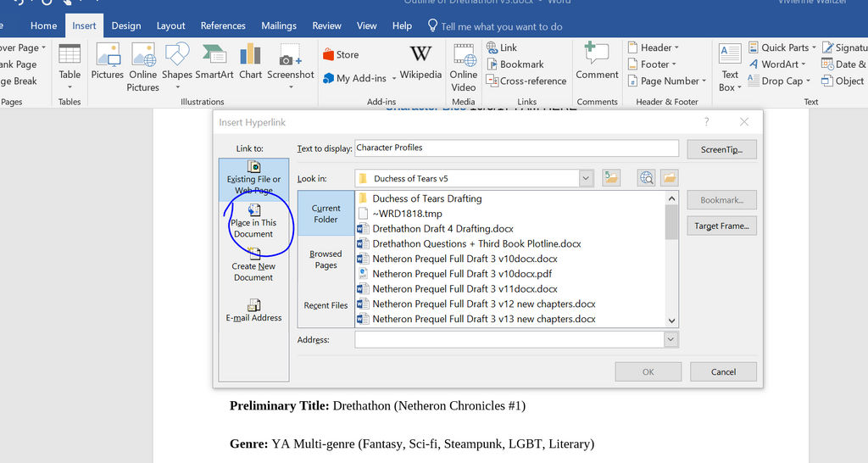Viewport: 868px width, 463px height.
Task: Open Quick Parts menu
Action: [782, 47]
